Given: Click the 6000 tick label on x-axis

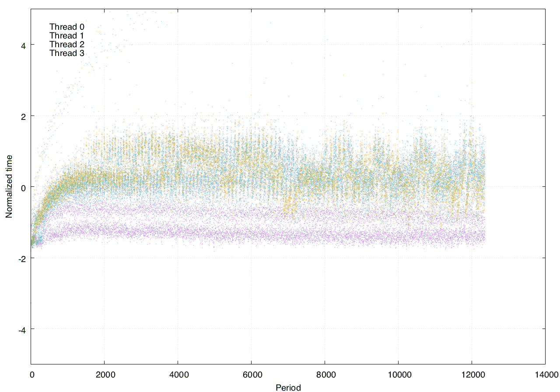Looking at the screenshot, I should pyautogui.click(x=251, y=374).
